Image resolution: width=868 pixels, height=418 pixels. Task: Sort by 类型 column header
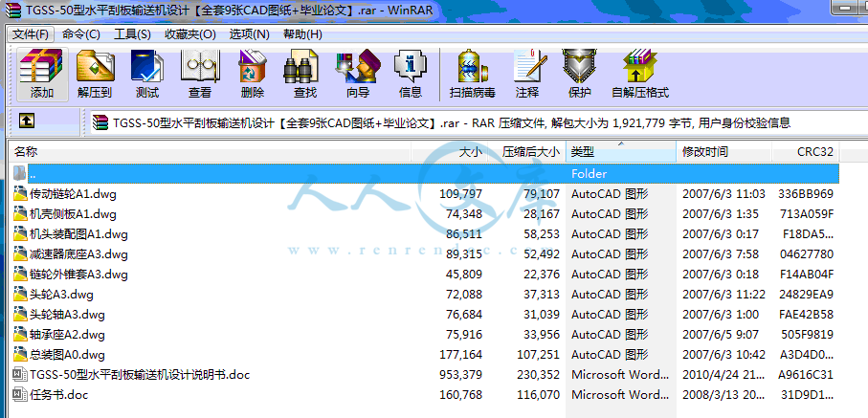[x=621, y=152]
